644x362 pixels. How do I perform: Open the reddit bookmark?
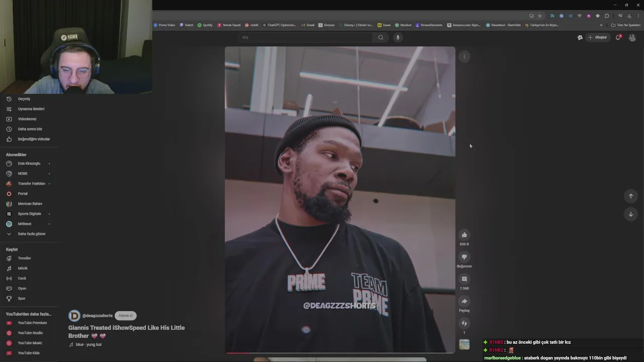(x=252, y=25)
